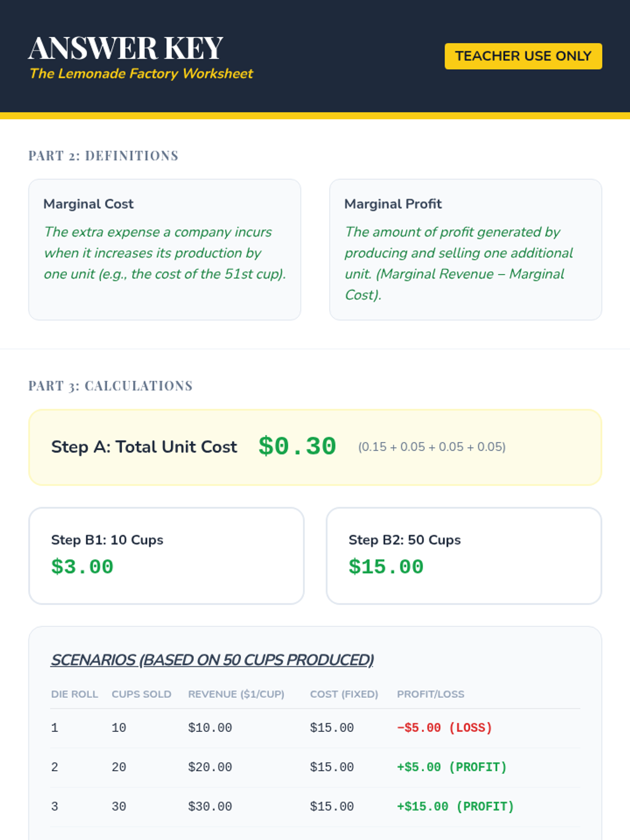The image size is (630, 840).
Task: Click the Marginal Cost definition card
Action: (x=164, y=249)
